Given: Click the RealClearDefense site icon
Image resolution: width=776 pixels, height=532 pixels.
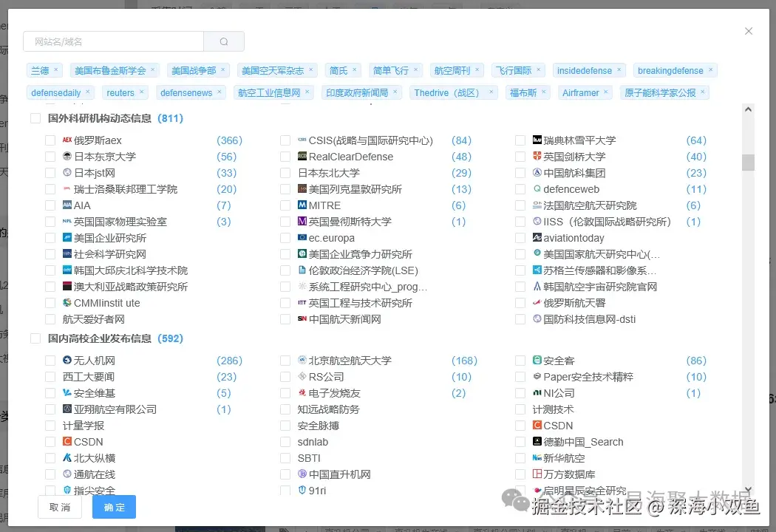Looking at the screenshot, I should point(302,156).
